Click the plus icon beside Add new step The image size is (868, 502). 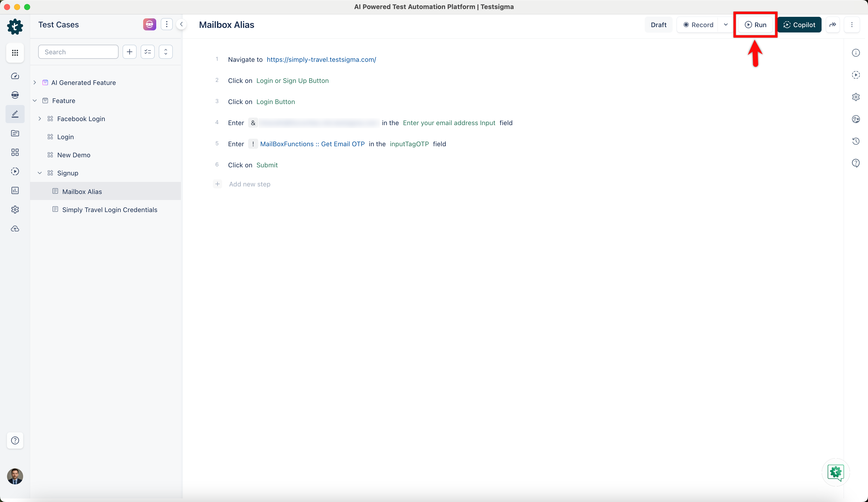coord(217,184)
